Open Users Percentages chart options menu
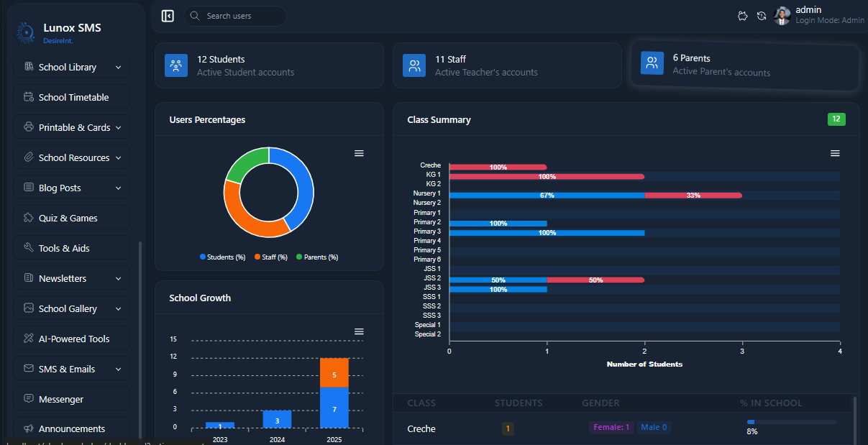Screen dimensions: 868x445 (x=359, y=153)
